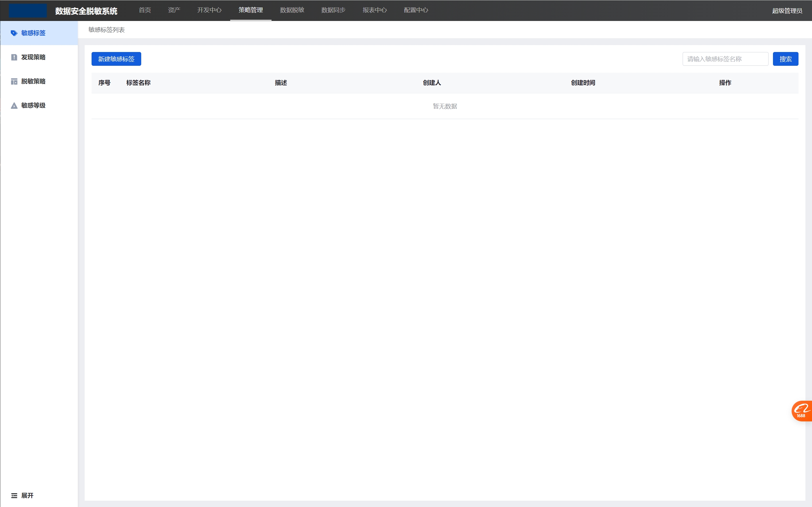Click the 创建人 column header
Viewport: 812px width, 507px height.
tap(432, 83)
